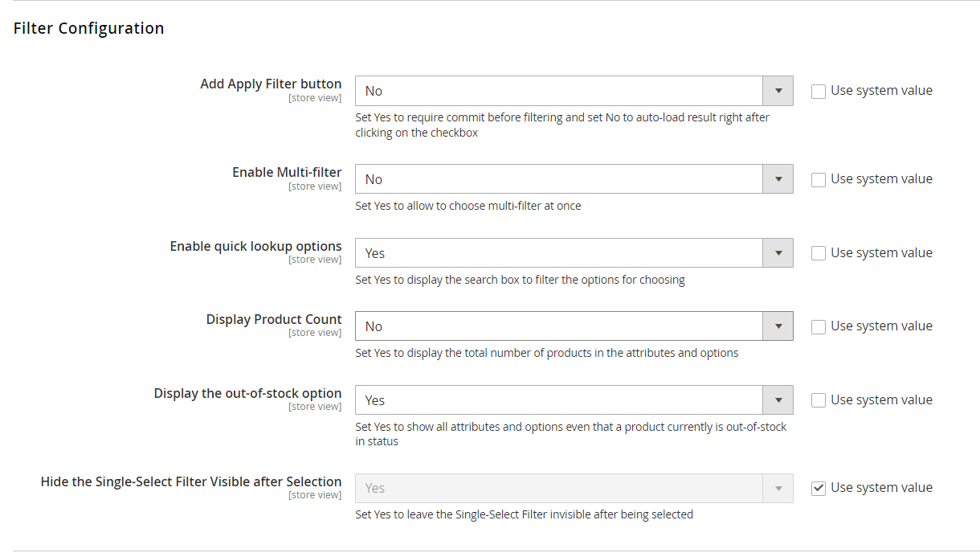Select the Enable quick lookup options label
This screenshot has width=980, height=553.
tap(255, 246)
